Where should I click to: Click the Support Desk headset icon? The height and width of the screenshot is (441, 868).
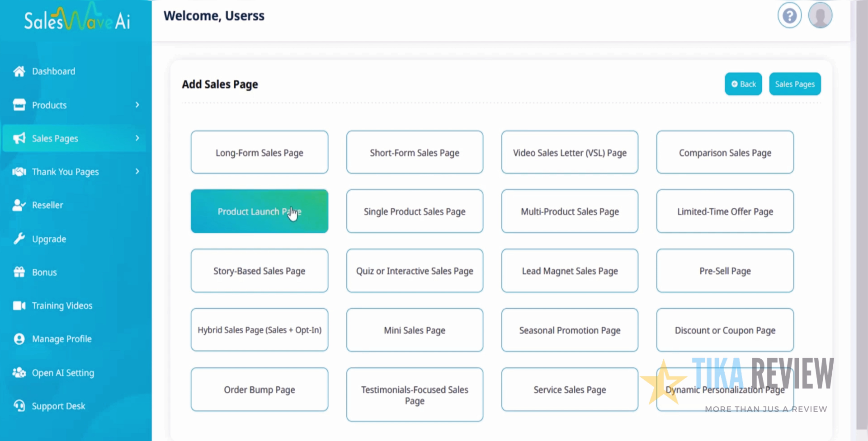coord(19,406)
